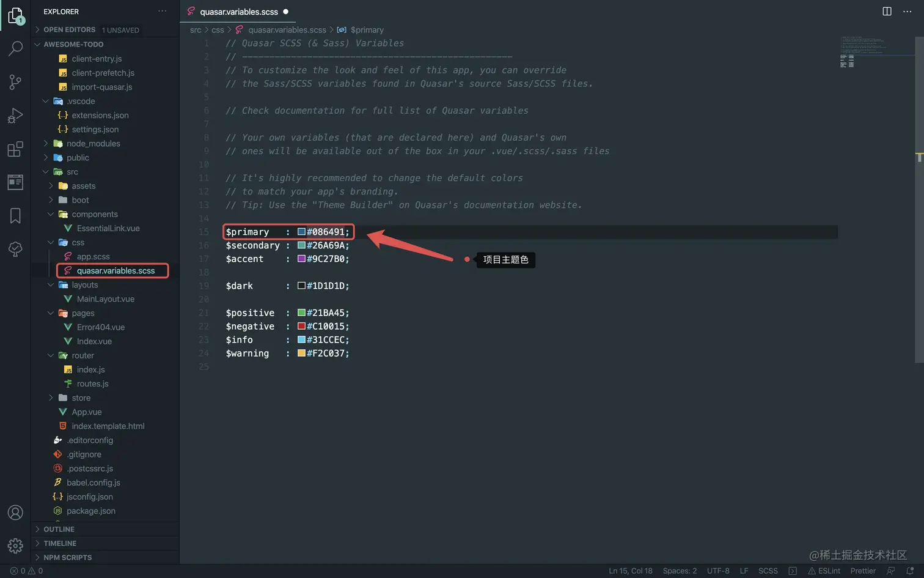Click UTF-8 encoding in status bar

tap(718, 571)
